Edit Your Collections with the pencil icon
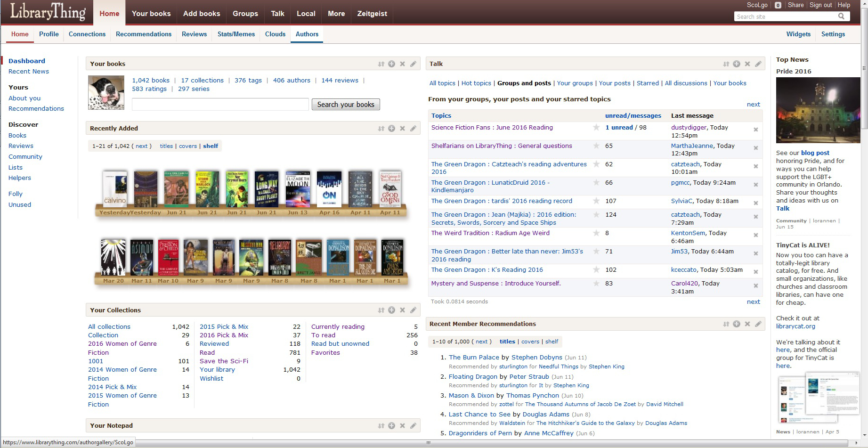 pos(413,310)
